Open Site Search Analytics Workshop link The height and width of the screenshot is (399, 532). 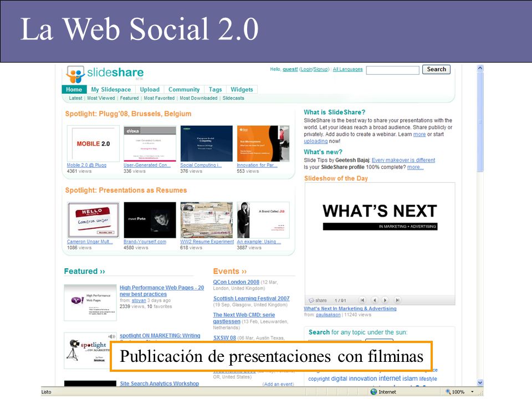159,383
